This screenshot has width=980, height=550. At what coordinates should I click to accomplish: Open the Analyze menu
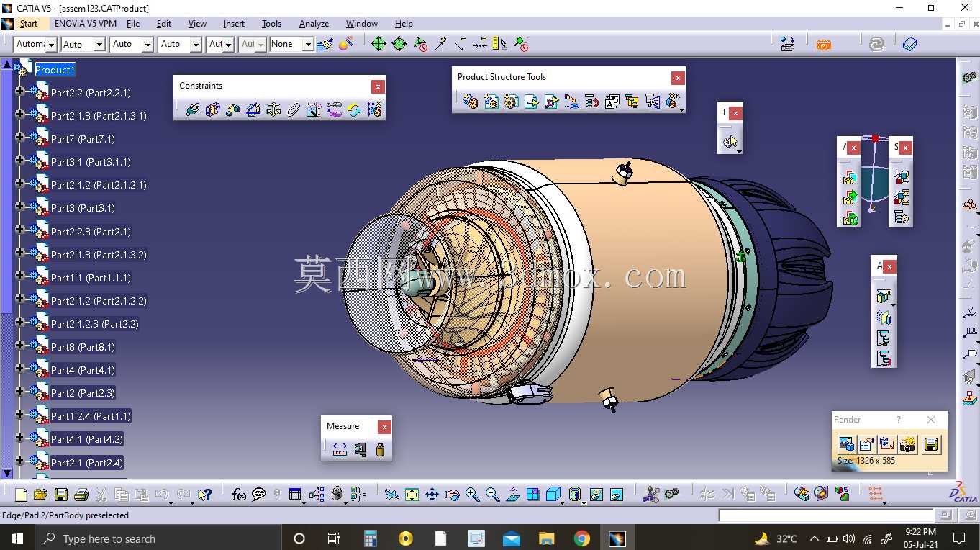[314, 24]
